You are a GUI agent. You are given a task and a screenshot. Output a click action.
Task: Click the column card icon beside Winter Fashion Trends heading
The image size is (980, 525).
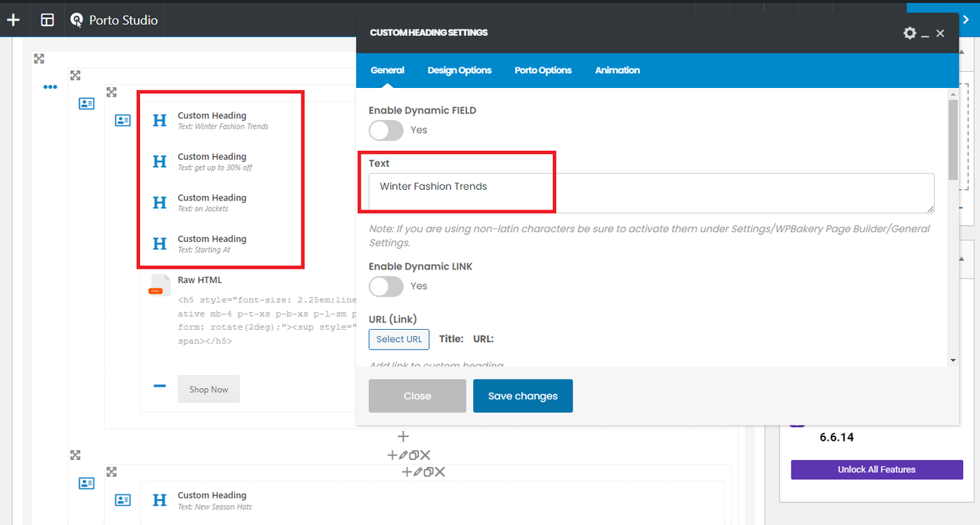click(x=122, y=120)
